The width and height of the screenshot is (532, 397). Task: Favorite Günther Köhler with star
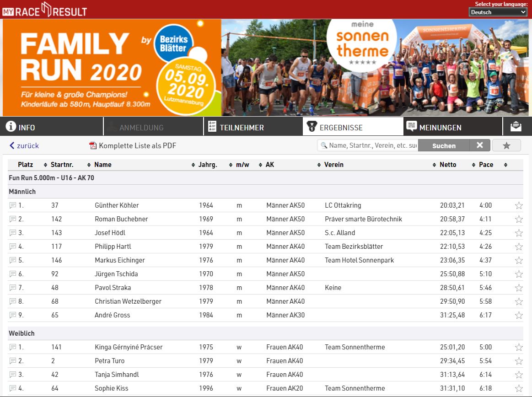coord(519,205)
